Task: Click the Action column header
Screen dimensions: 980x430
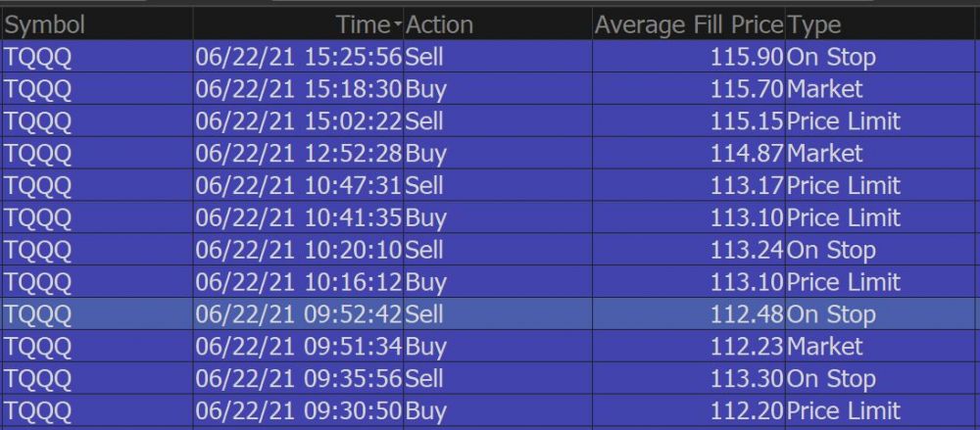Action: (439, 24)
